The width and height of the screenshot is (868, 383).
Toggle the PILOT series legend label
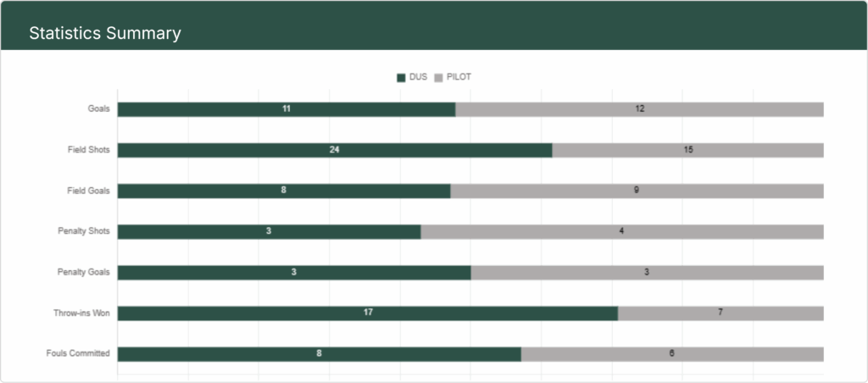tap(459, 77)
